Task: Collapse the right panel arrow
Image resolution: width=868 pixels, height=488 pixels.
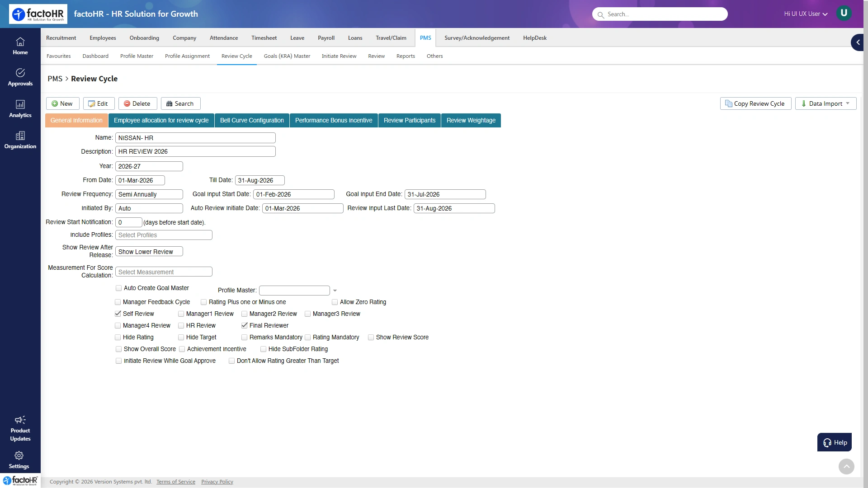Action: pos(858,42)
